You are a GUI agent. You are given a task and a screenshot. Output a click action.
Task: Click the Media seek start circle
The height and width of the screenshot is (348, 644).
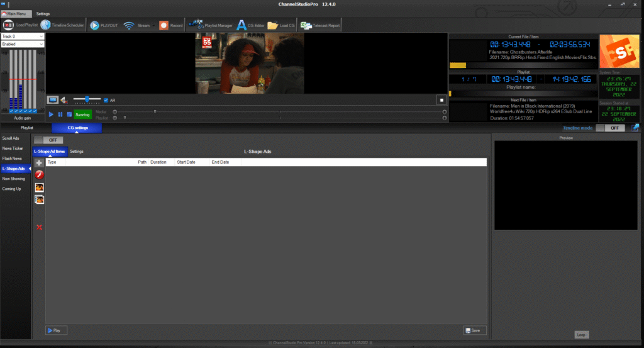pos(114,112)
